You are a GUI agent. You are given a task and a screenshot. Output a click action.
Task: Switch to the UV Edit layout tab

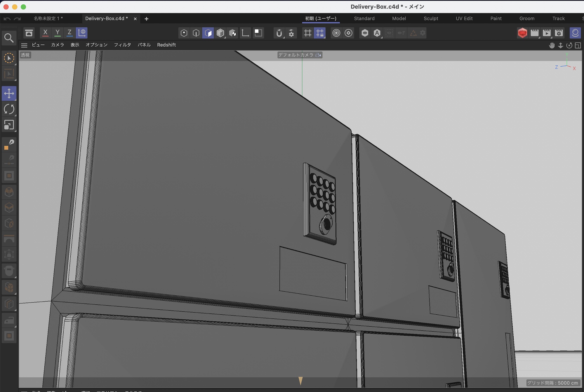[x=464, y=18]
